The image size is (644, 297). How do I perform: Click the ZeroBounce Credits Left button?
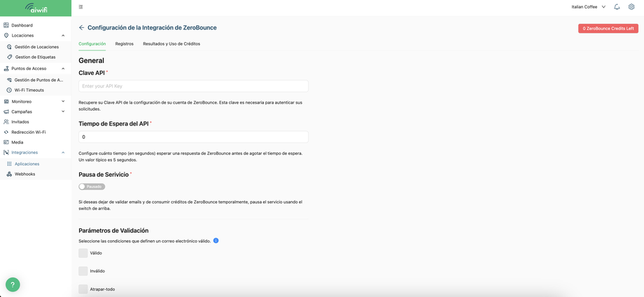pyautogui.click(x=608, y=28)
